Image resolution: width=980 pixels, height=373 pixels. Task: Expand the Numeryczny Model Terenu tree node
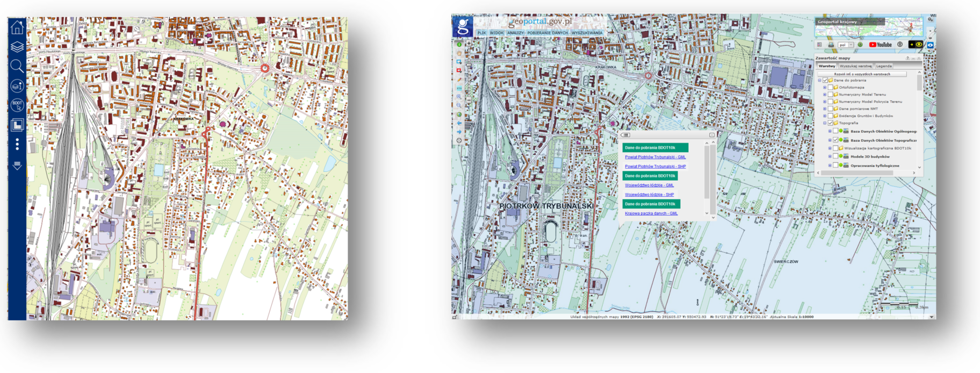tap(825, 95)
